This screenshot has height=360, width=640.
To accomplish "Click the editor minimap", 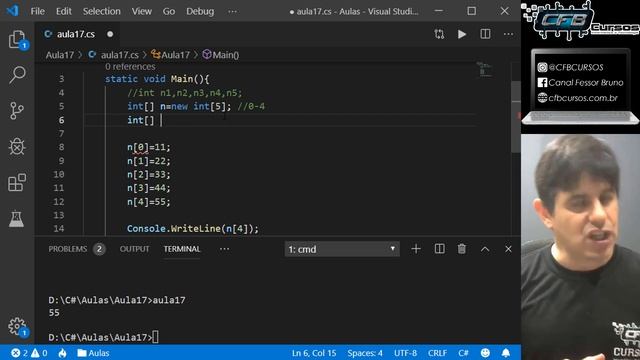I will [x=486, y=70].
